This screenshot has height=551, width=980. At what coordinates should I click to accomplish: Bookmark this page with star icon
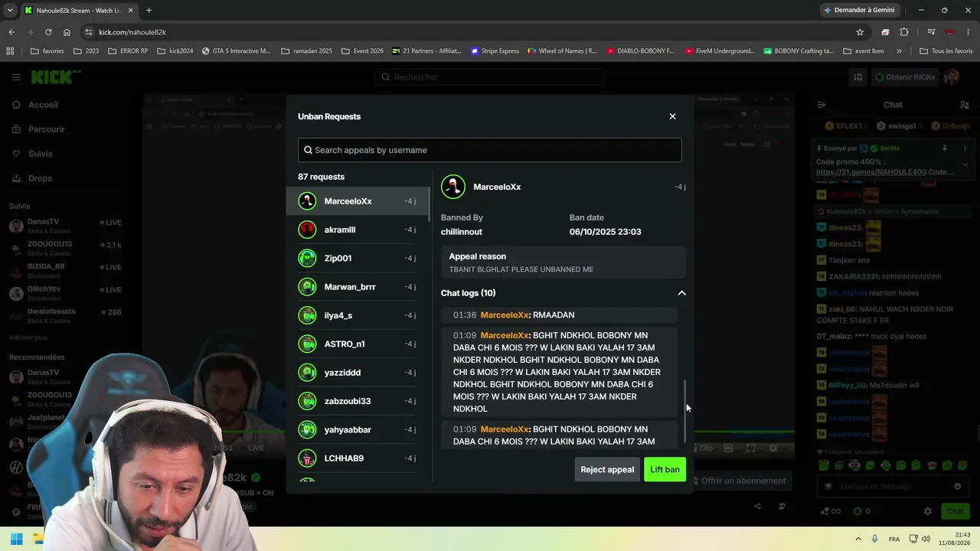[860, 32]
